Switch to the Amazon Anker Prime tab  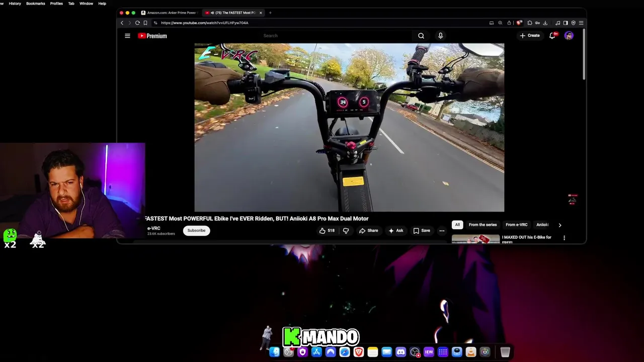click(x=169, y=13)
